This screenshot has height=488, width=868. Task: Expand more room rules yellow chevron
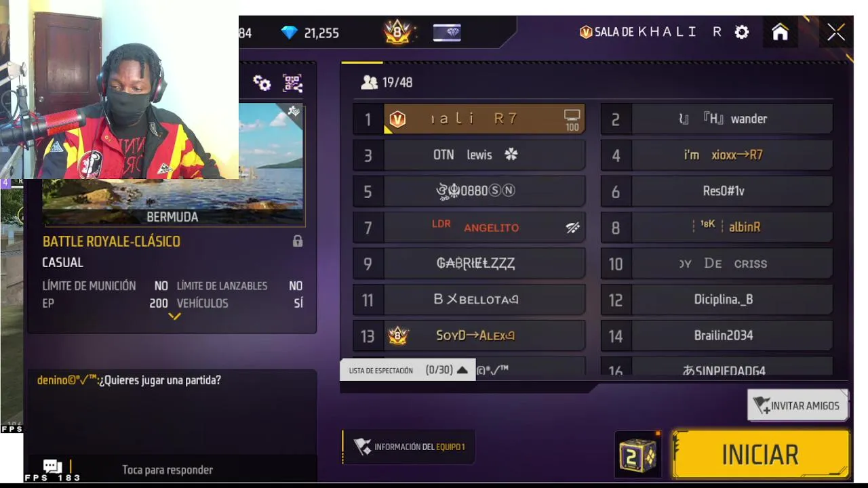174,316
